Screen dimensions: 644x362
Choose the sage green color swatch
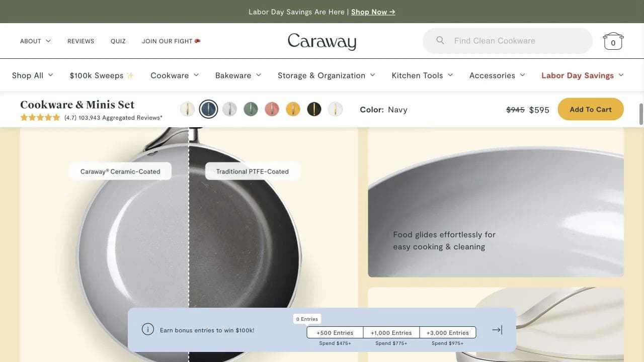[251, 109]
